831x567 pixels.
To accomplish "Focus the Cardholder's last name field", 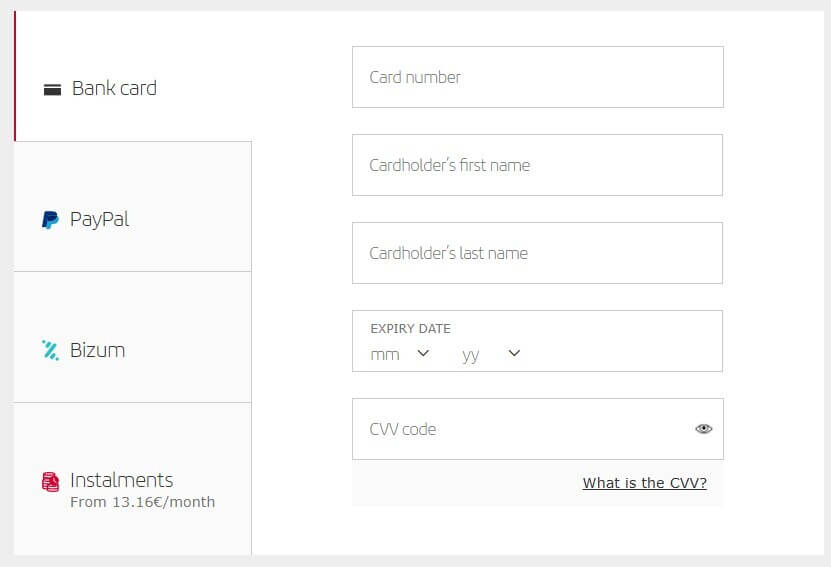I will coord(537,253).
